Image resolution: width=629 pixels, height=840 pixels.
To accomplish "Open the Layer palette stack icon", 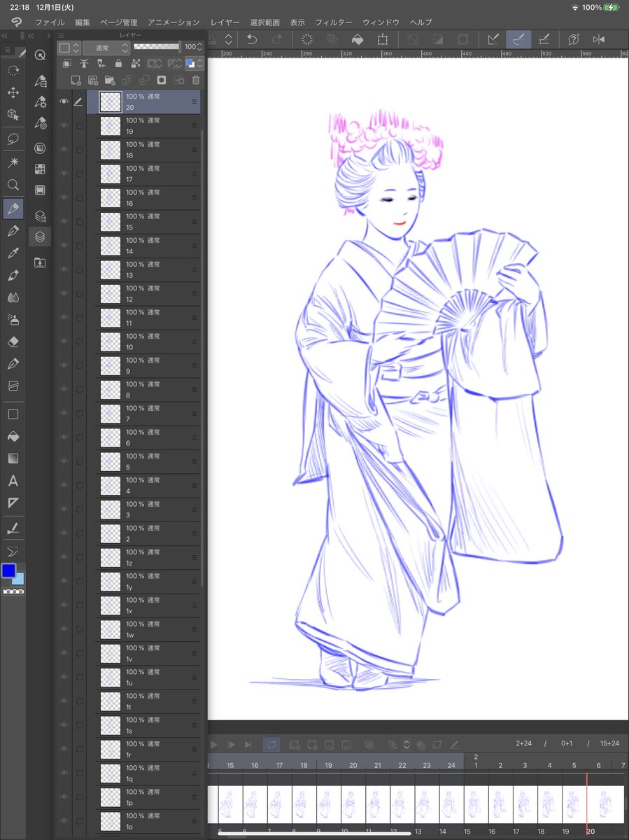I will click(x=40, y=237).
